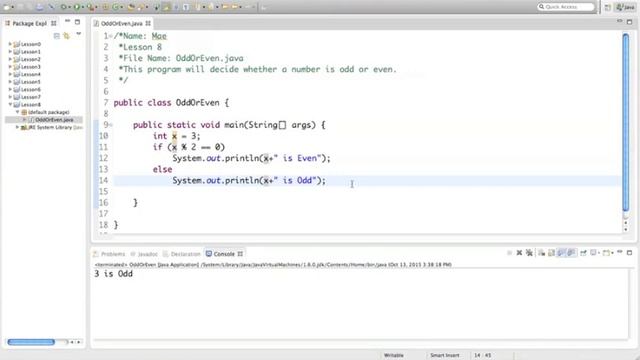Click the 'else' keyword on line 13
640x360 pixels.
point(162,169)
